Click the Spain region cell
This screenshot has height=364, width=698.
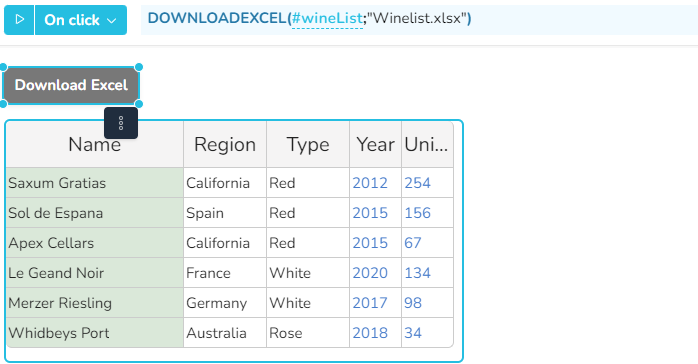225,213
